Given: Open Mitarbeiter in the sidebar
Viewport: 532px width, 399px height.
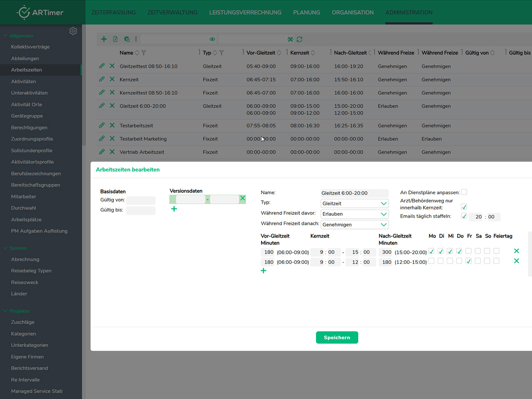Looking at the screenshot, I should coord(24,197).
